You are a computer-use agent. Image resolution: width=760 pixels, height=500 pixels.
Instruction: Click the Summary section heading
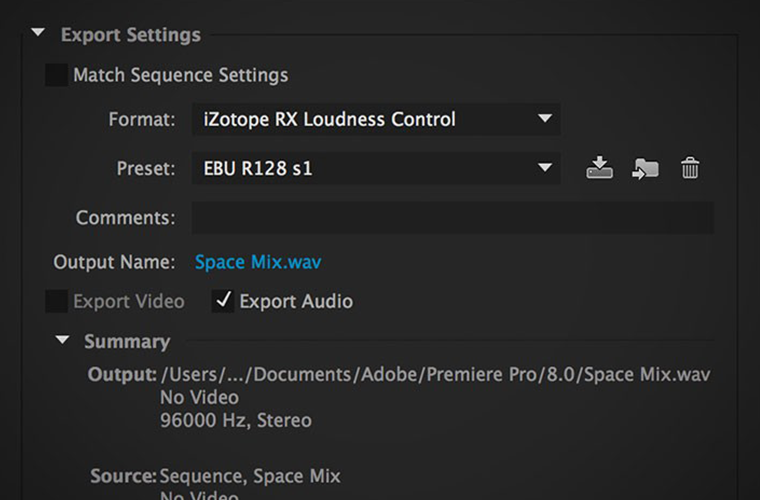(127, 342)
